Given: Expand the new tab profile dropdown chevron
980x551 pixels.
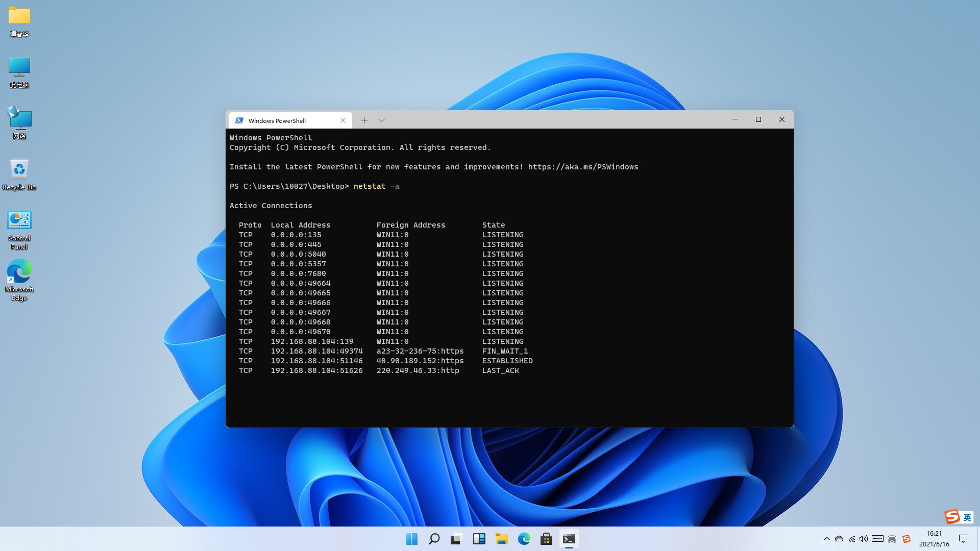Looking at the screenshot, I should (x=381, y=120).
